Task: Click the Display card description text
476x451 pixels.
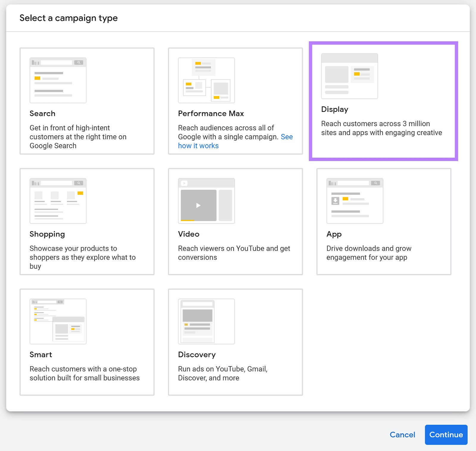Action: pos(381,128)
